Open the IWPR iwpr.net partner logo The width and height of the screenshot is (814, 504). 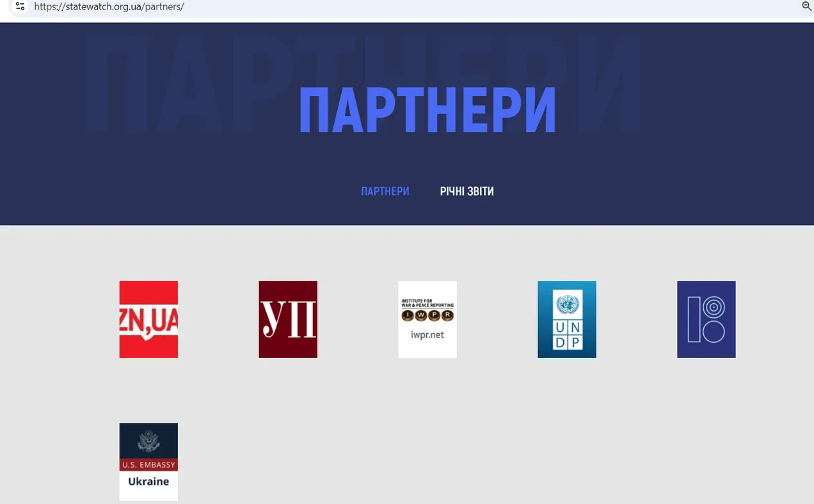click(427, 319)
